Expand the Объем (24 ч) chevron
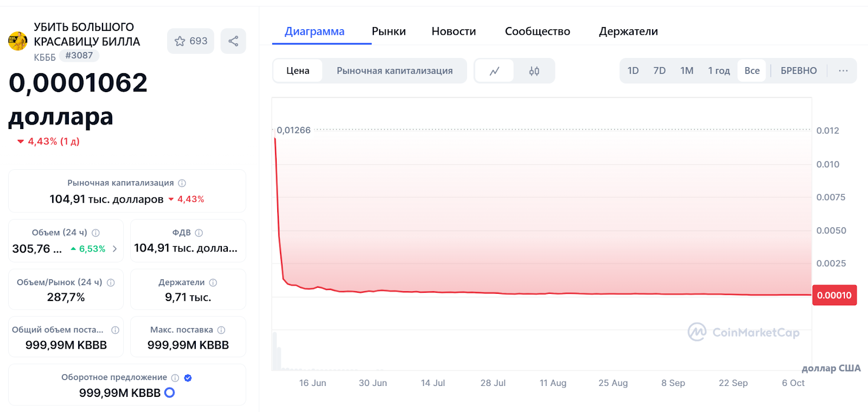Image resolution: width=868 pixels, height=412 pixels. [114, 249]
